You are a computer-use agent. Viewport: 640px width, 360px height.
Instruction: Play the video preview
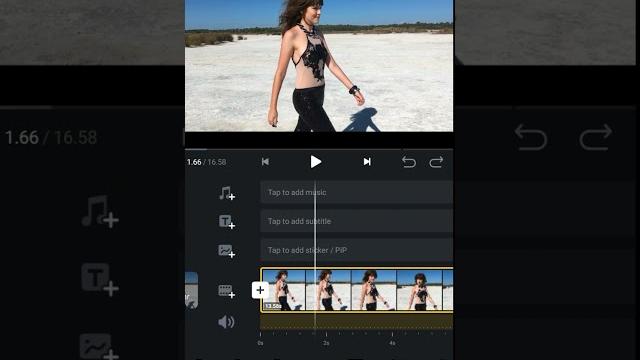316,162
